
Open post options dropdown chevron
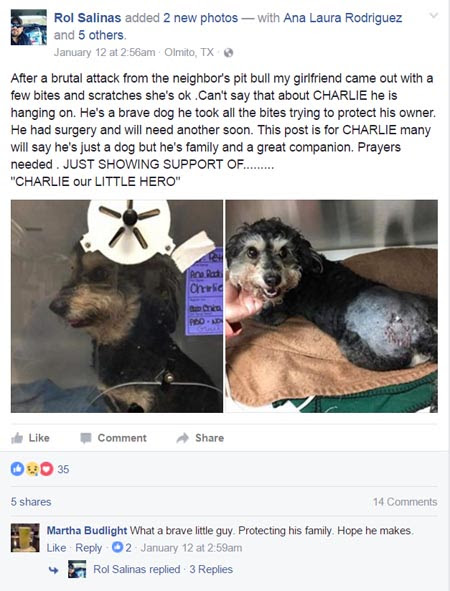click(434, 15)
